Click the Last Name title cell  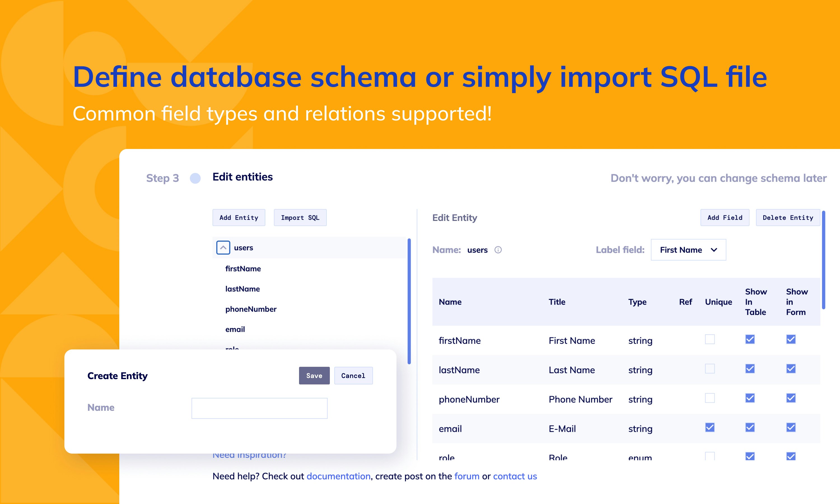coord(572,370)
